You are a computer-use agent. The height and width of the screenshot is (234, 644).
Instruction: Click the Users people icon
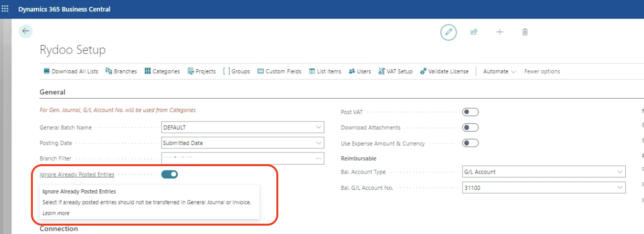351,71
